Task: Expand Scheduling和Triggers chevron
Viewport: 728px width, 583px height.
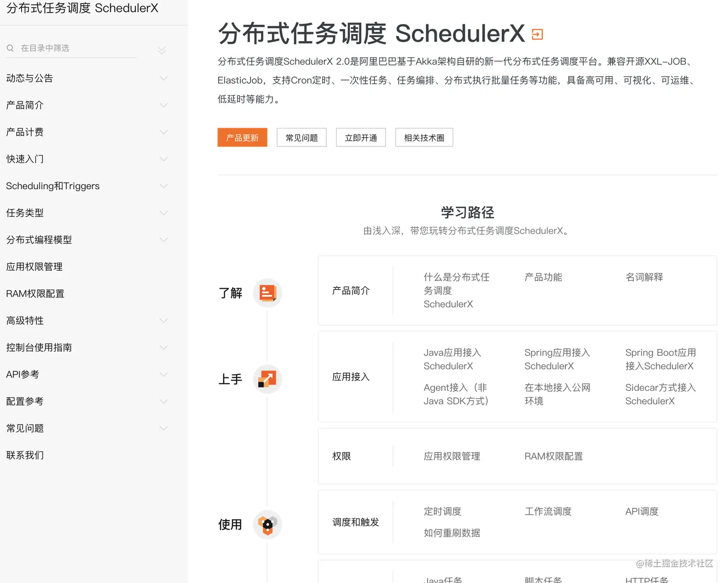Action: 164,186
